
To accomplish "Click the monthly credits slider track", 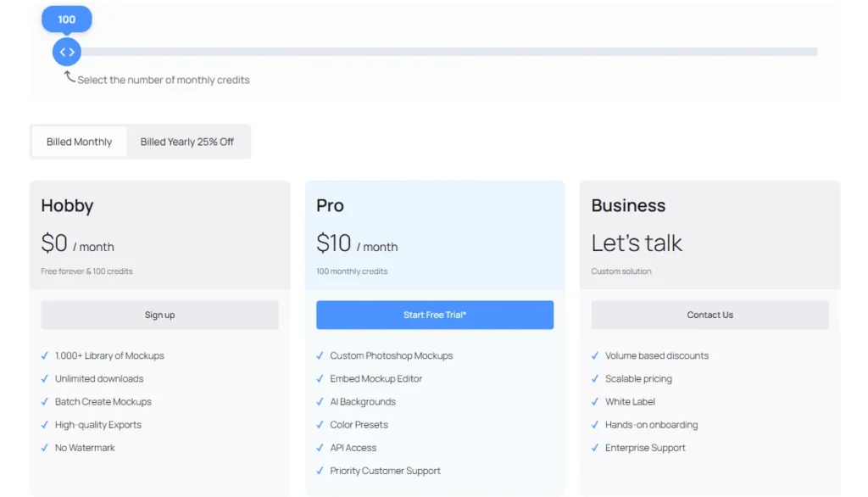I will [x=442, y=52].
